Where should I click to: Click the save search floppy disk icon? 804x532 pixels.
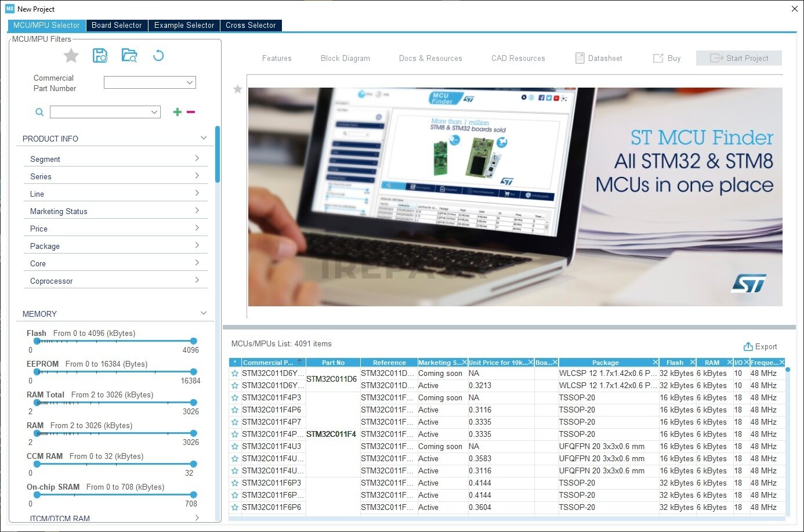coord(100,56)
